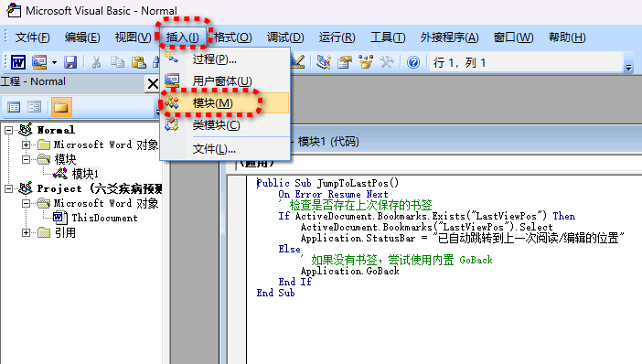This screenshot has height=364, width=642.
Task: Open the 窗口(W) menu
Action: point(513,37)
